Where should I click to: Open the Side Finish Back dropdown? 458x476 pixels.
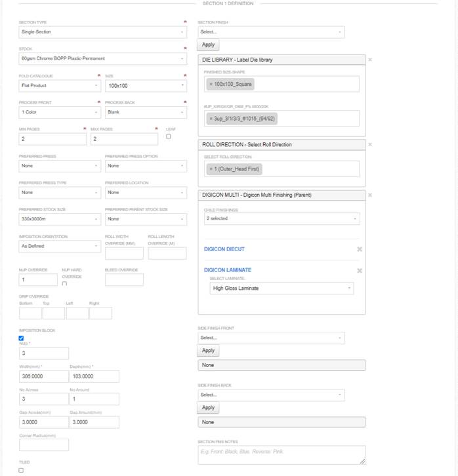click(x=271, y=395)
